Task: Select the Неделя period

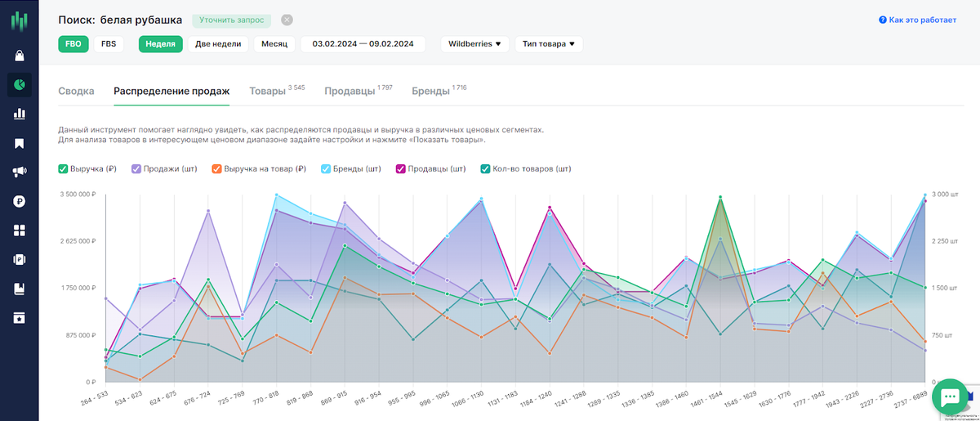Action: [161, 44]
